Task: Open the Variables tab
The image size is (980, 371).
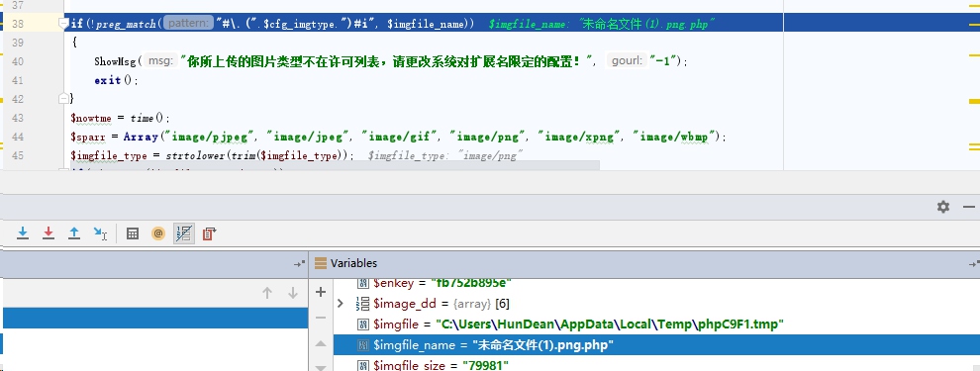Action: pyautogui.click(x=353, y=263)
